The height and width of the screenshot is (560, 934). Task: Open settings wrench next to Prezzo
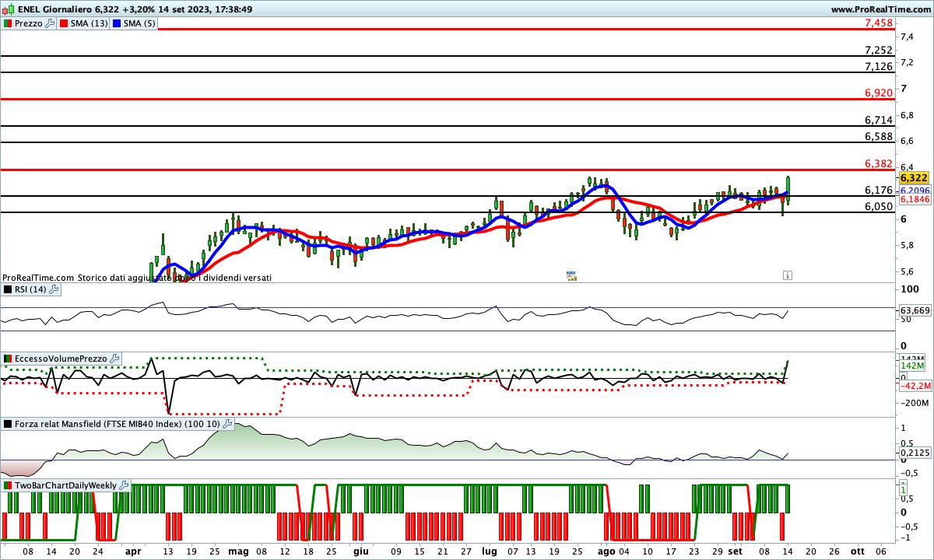point(51,23)
